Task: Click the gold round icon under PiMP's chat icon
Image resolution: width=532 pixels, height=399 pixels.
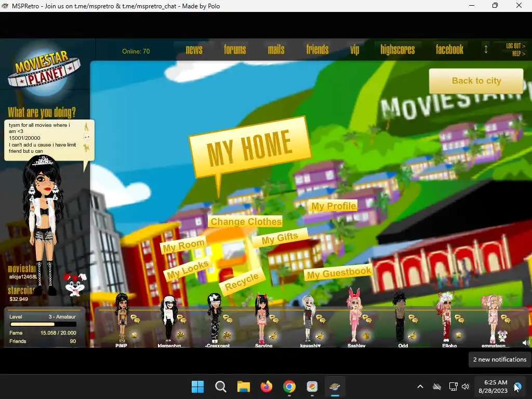Action: pyautogui.click(x=135, y=335)
